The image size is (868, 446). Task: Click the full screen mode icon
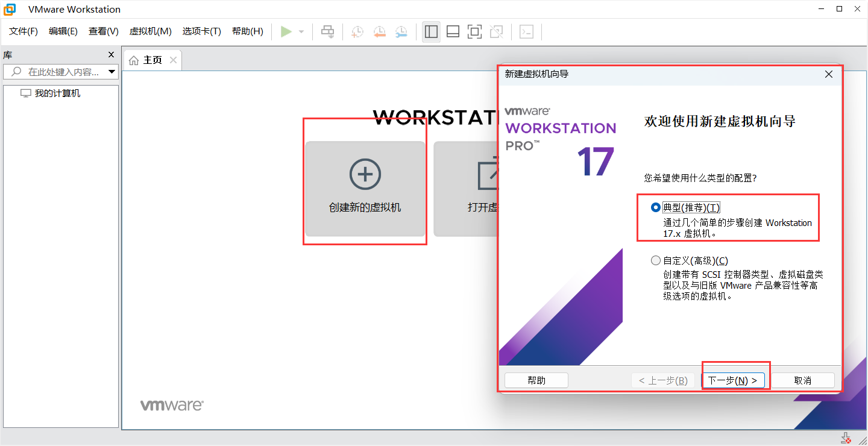(x=474, y=31)
